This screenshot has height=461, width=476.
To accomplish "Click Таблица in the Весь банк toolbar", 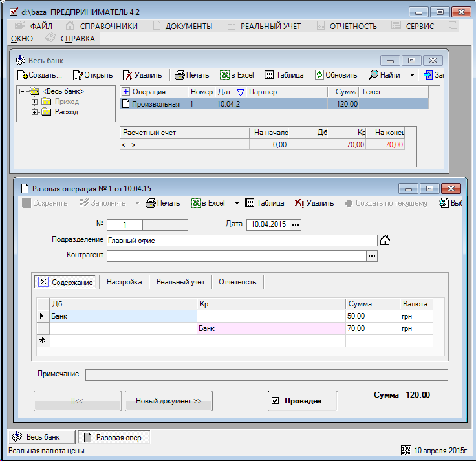I will click(x=284, y=75).
